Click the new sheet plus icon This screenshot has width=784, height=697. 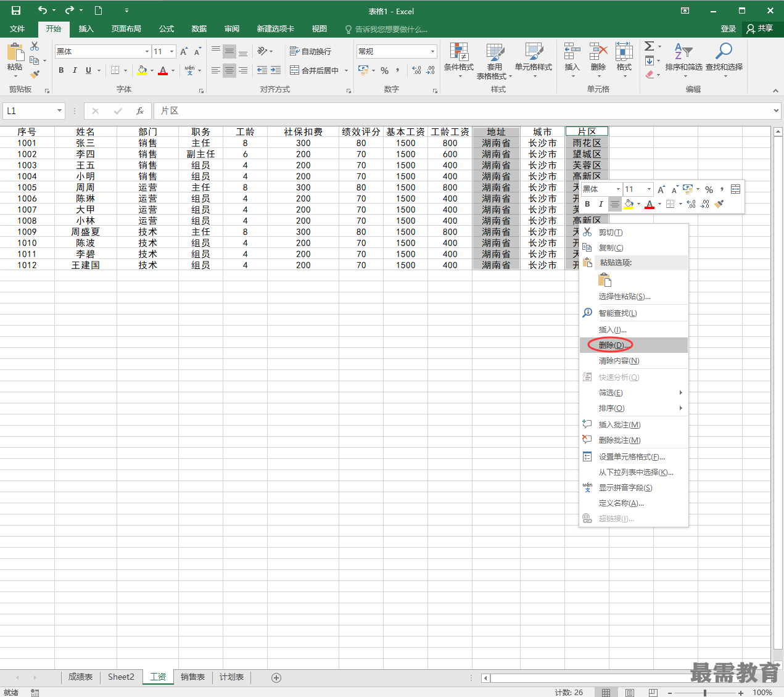tap(276, 677)
